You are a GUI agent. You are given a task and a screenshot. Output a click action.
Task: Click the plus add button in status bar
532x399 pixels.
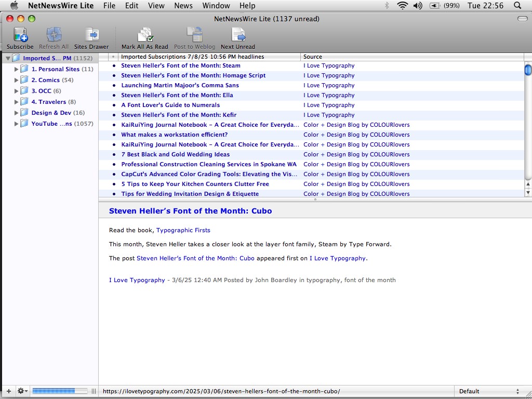tap(9, 391)
